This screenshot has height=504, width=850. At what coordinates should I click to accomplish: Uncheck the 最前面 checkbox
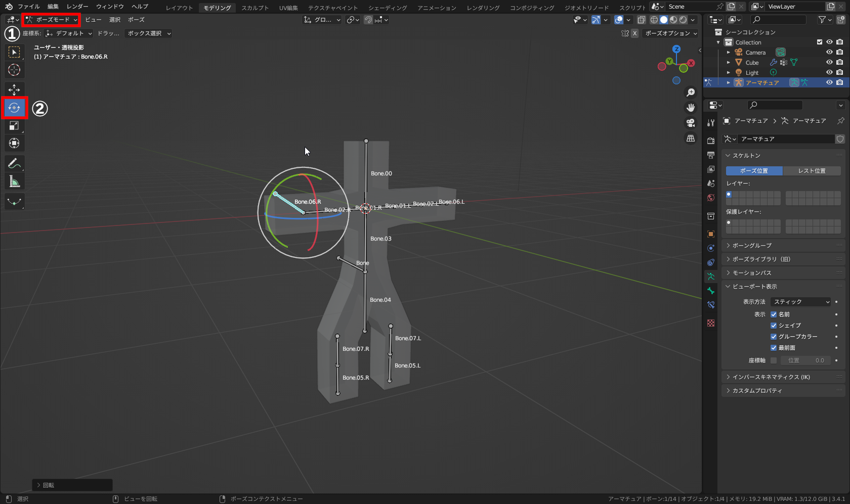[774, 348]
